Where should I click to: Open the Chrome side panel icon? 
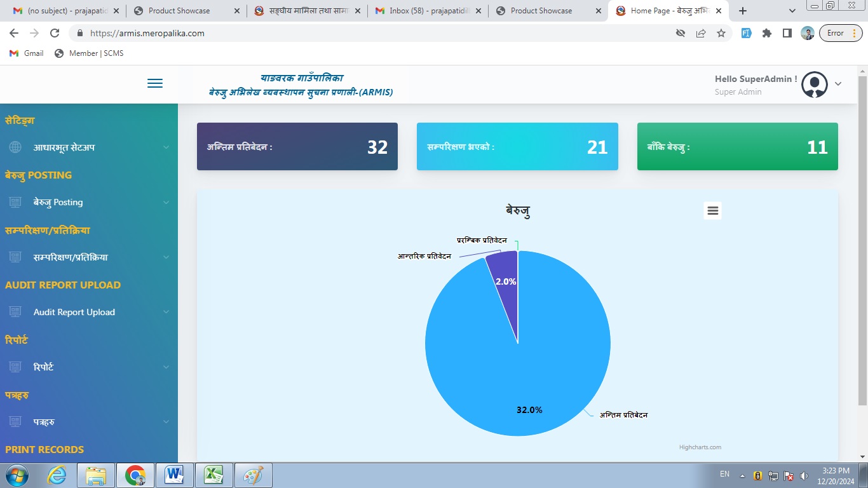pyautogui.click(x=787, y=33)
